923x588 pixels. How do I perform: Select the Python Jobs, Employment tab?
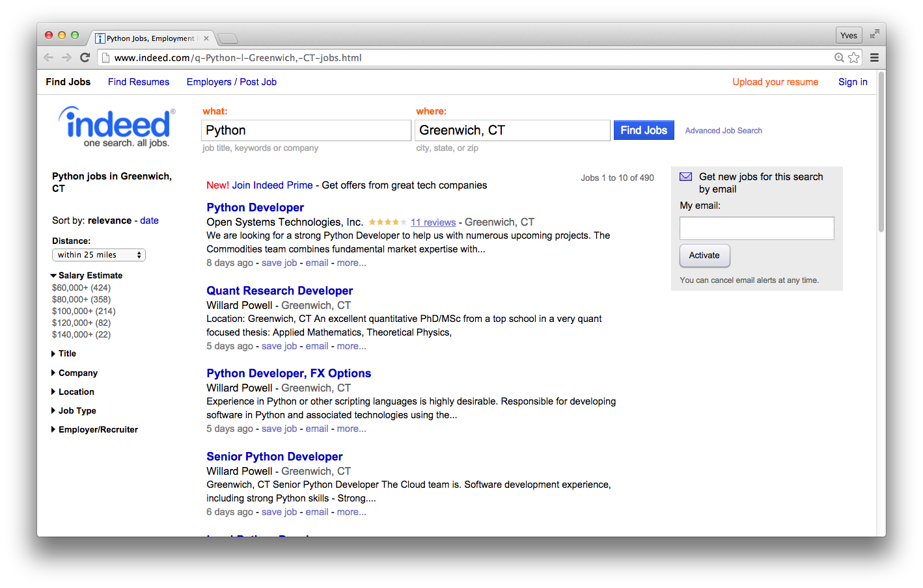[150, 38]
